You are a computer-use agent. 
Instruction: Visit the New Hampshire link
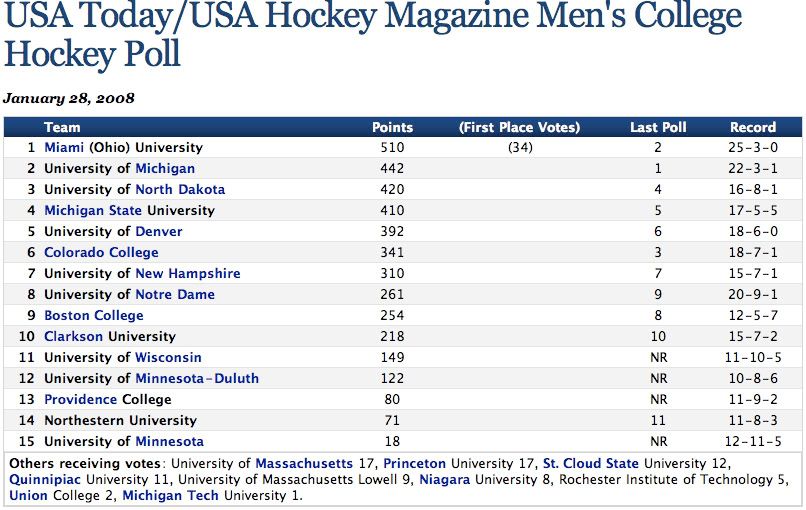pos(188,274)
